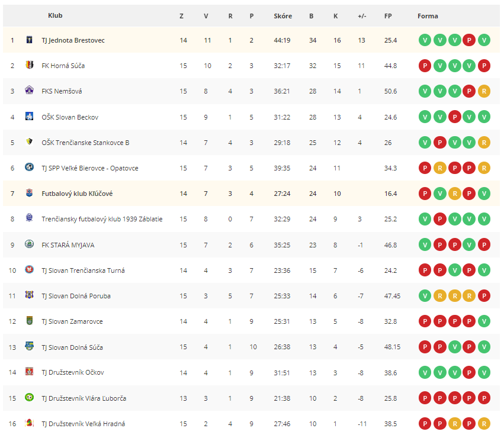This screenshot has width=504, height=438.
Task: Click the Skóre column header
Action: click(x=283, y=16)
